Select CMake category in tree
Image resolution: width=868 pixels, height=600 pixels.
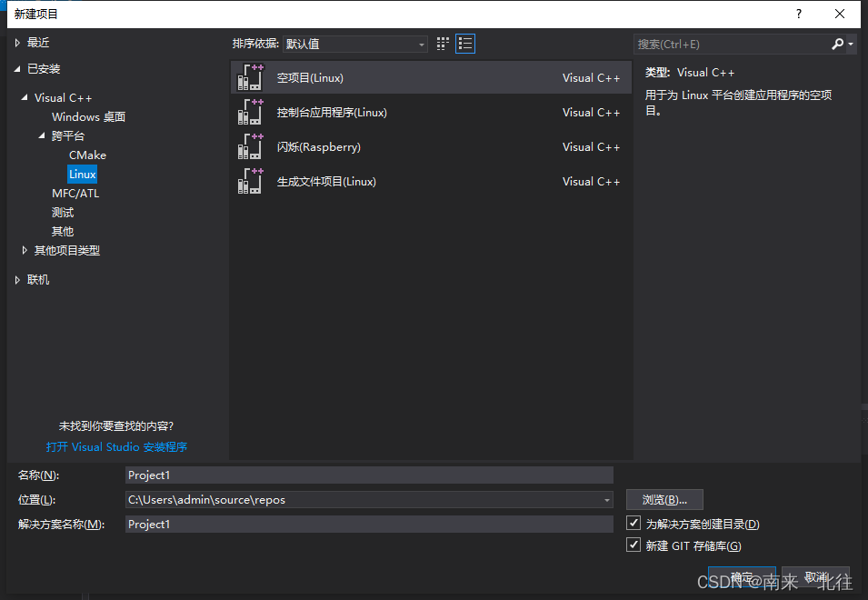pyautogui.click(x=87, y=155)
